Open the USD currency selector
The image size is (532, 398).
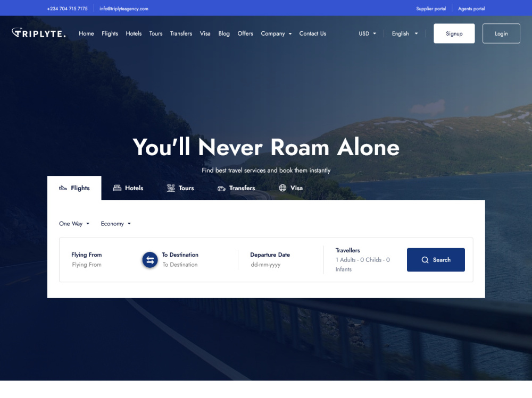[x=367, y=33]
